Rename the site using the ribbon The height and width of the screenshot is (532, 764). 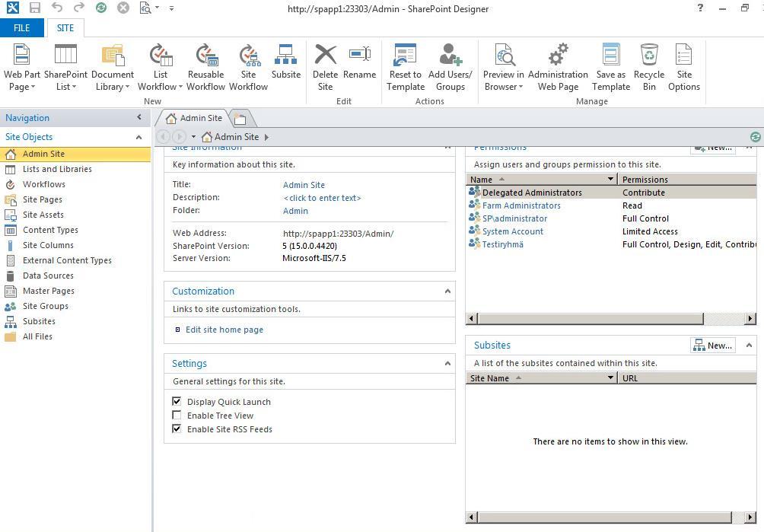[360, 62]
